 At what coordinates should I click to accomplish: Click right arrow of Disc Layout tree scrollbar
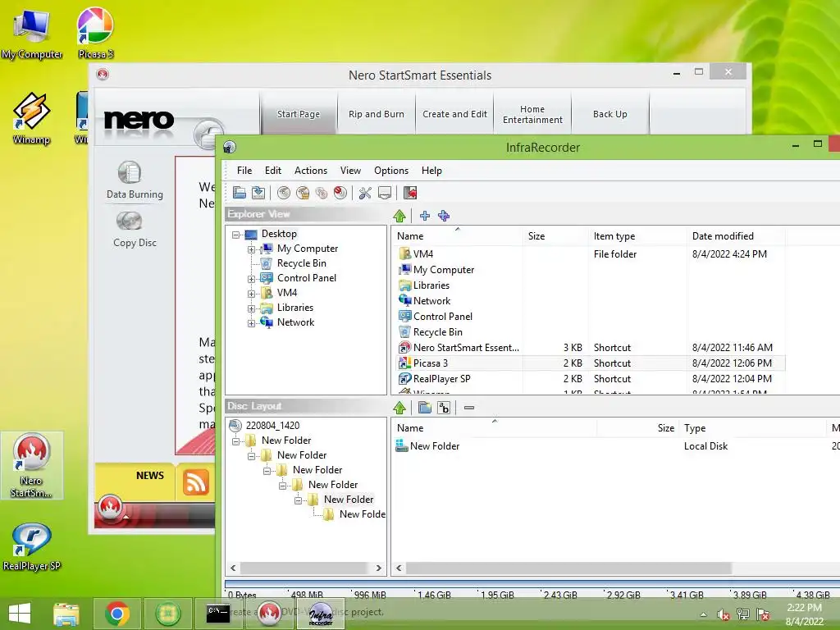point(379,568)
